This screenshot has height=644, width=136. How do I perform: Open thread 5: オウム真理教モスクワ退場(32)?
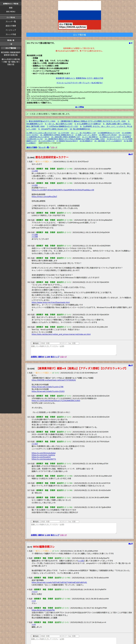tap(88, 124)
